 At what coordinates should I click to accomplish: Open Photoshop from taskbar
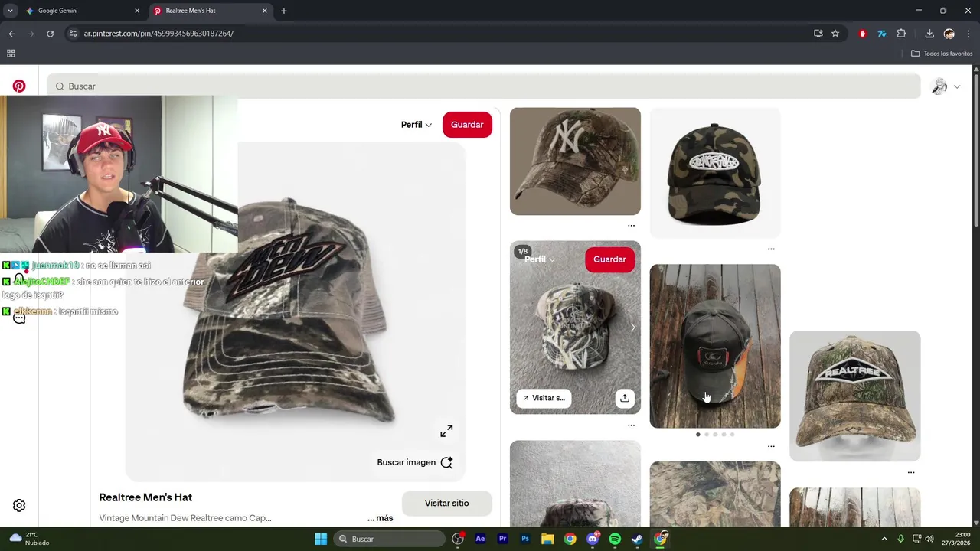525,539
